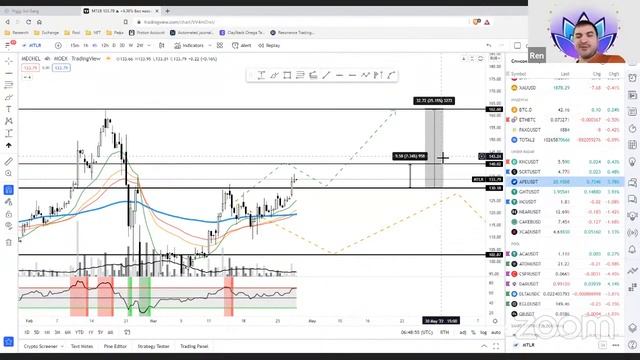Remove drawings with the trash icon

pyautogui.click(x=9, y=242)
